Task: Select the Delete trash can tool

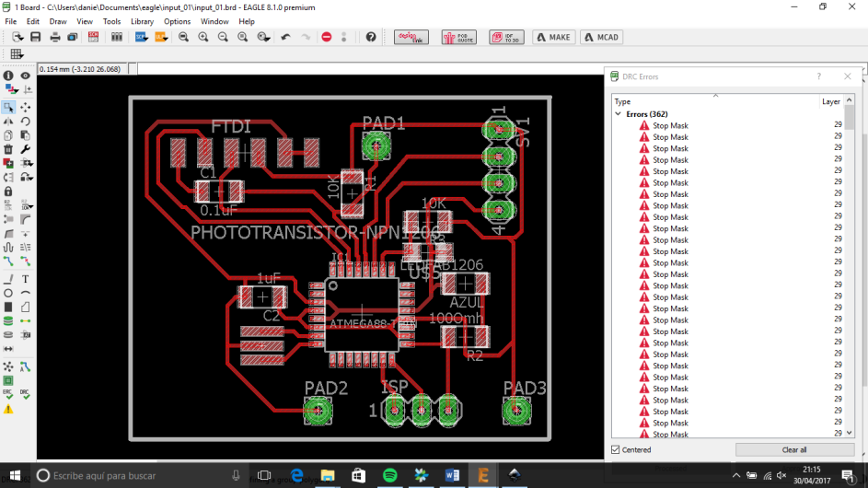Action: [x=8, y=149]
